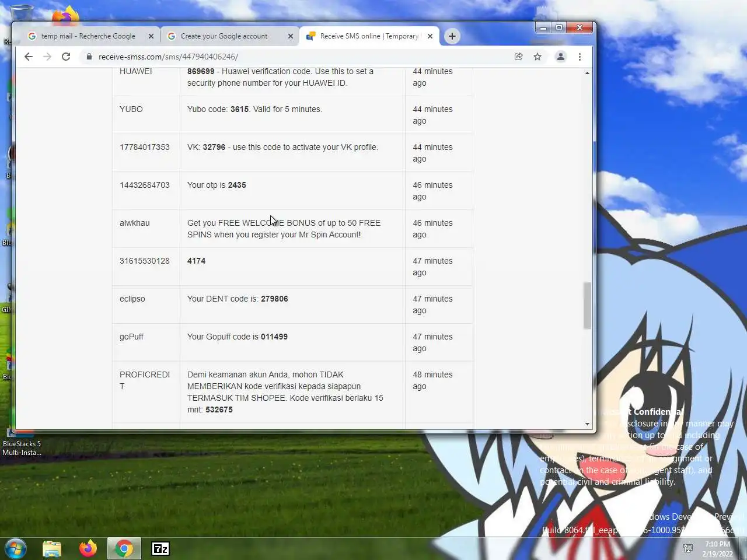Click the goPuff sender cell
This screenshot has height=560, width=747.
click(146, 342)
